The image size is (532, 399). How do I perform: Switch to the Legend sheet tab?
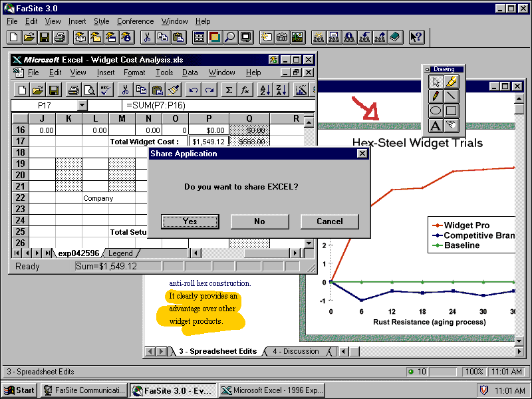pos(120,253)
